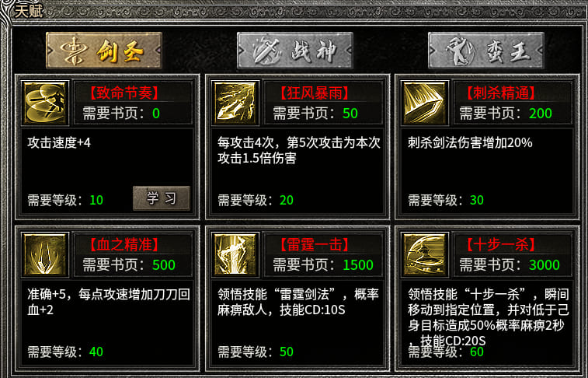Click the 【血之精准】 skill title
Screen dimensions: 588x378
pyautogui.click(x=124, y=245)
